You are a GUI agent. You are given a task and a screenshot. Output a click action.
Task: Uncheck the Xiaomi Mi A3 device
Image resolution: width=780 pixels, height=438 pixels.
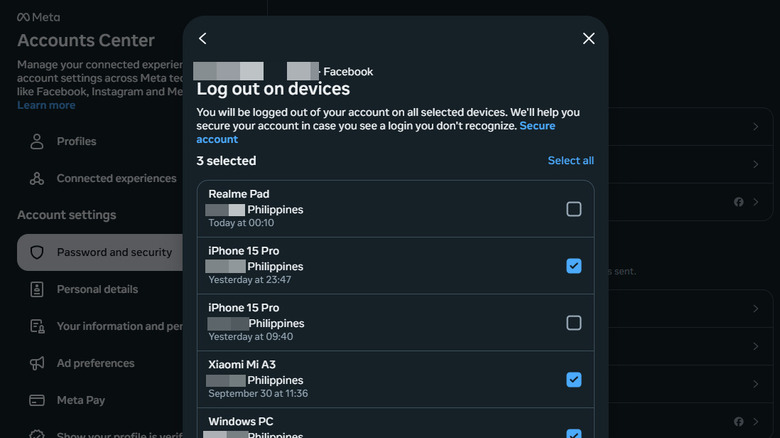573,379
